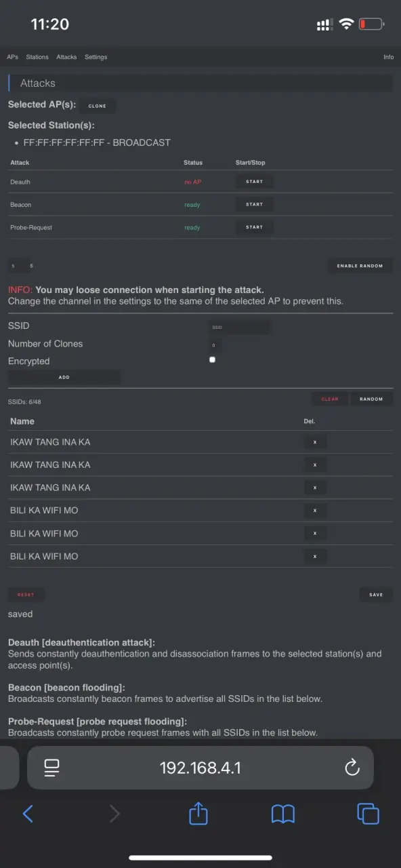Viewport: 401px width, 868px height.
Task: Open the Safari share sheet icon
Action: click(198, 812)
